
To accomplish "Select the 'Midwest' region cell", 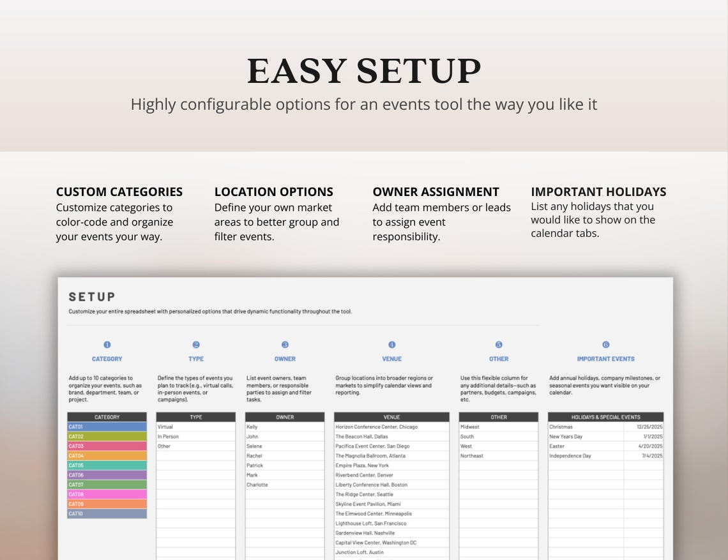I will (x=499, y=427).
